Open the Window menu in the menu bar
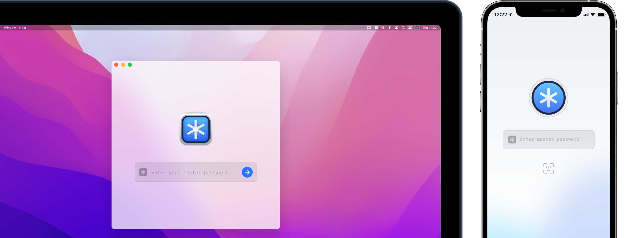This screenshot has width=644, height=238. tap(10, 28)
